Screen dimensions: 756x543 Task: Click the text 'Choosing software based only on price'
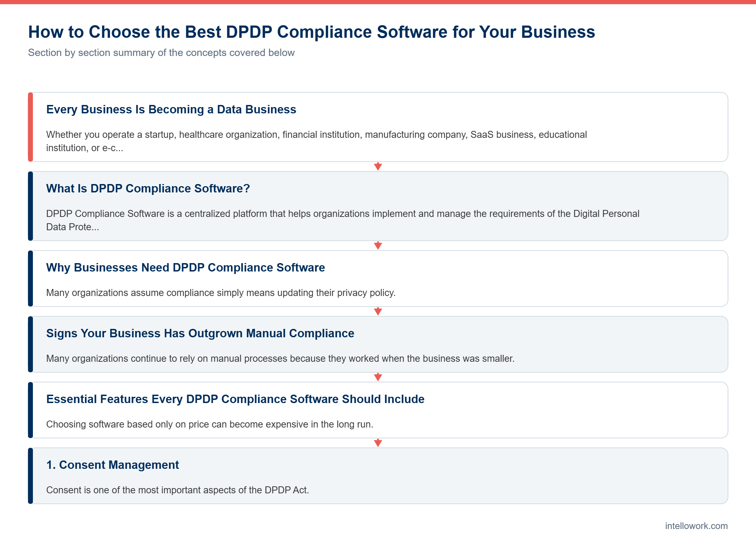point(210,424)
